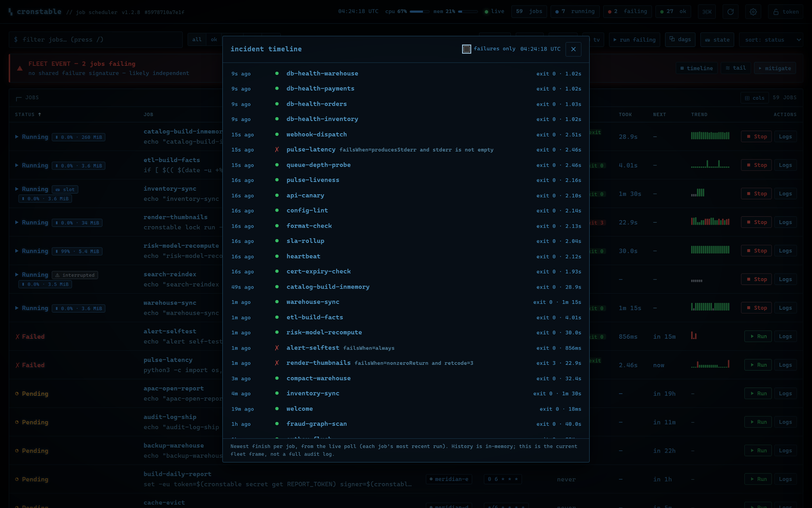Stop the inventory-sync job
Screen dimensions: 812x508
click(x=756, y=194)
